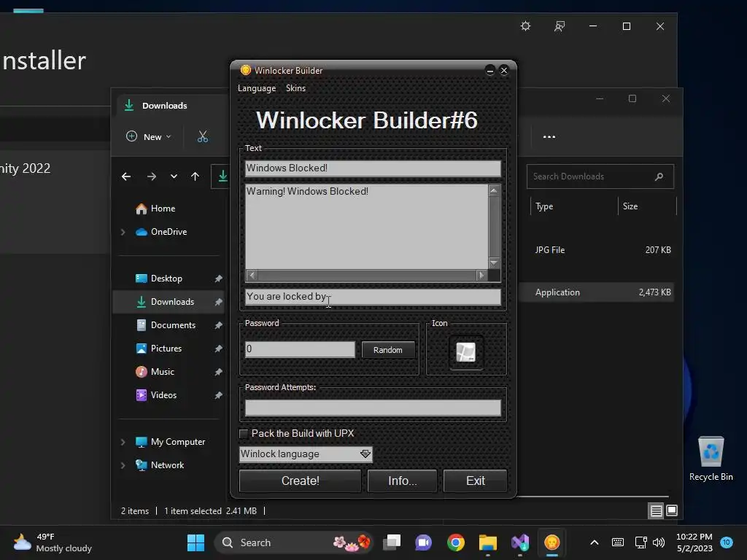The width and height of the screenshot is (747, 560).
Task: Select Home in the navigation pane
Action: click(163, 209)
